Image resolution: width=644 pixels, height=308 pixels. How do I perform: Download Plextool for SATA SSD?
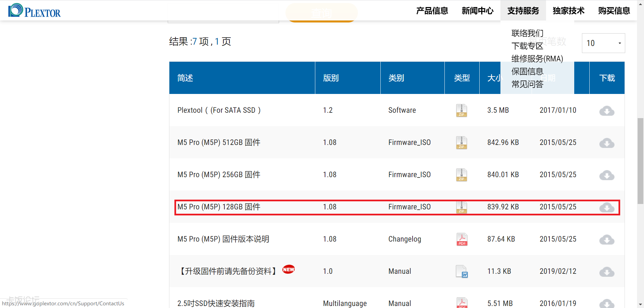pos(607,111)
